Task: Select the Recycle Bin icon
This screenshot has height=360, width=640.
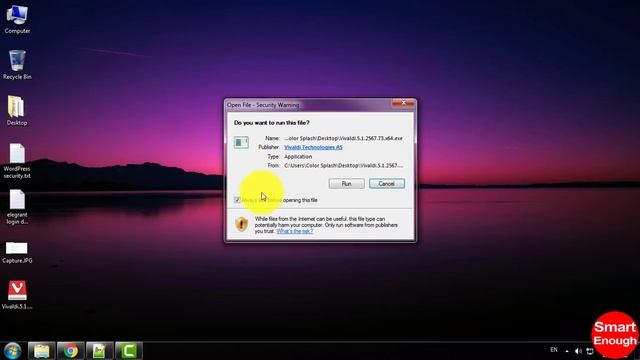Action: click(17, 65)
